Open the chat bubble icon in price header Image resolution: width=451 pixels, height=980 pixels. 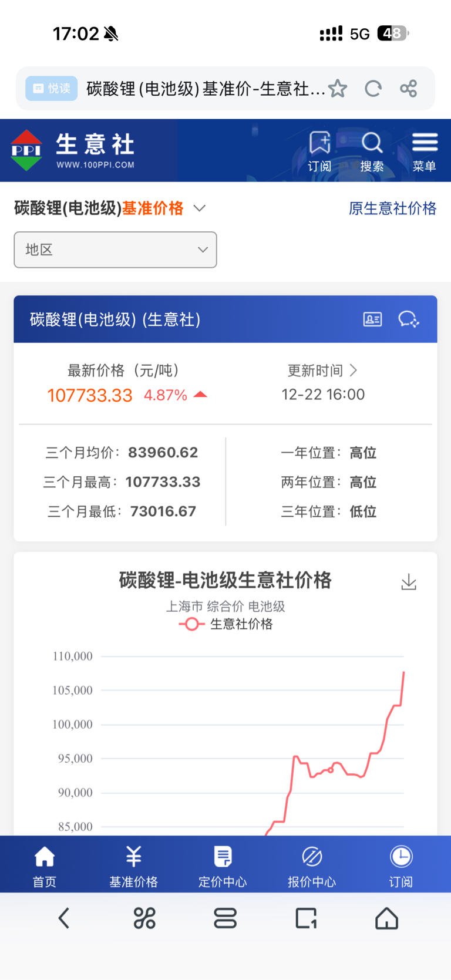pyautogui.click(x=408, y=319)
